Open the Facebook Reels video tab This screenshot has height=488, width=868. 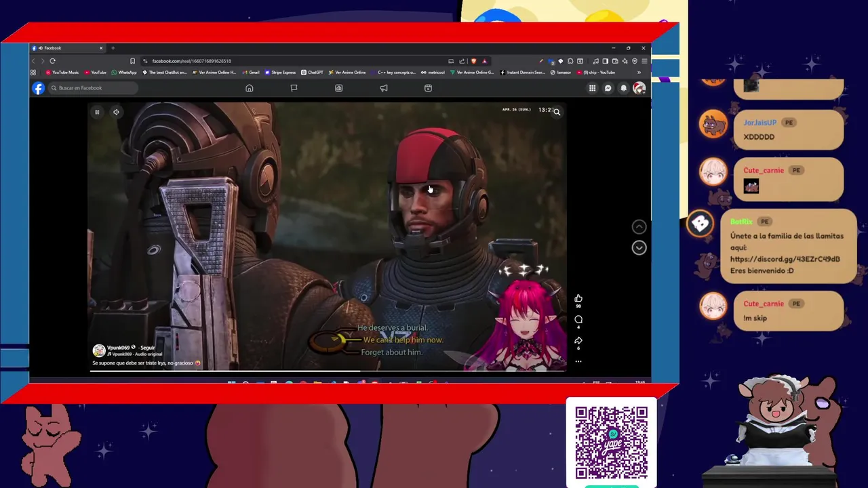coord(428,88)
